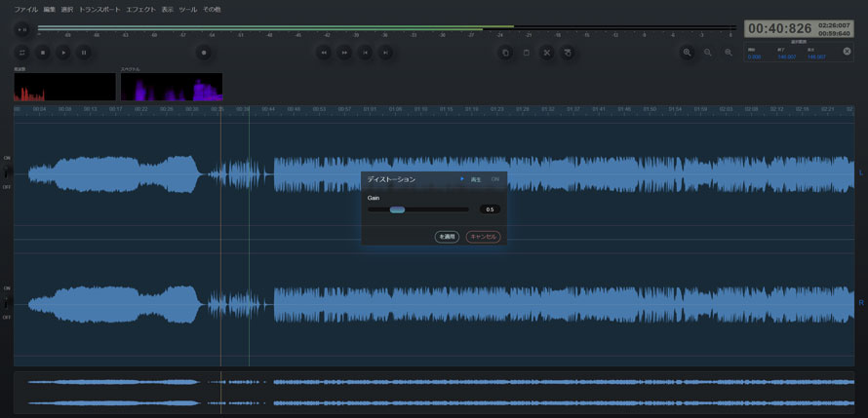Click the Gain slider handle
The height and width of the screenshot is (418, 868).
click(397, 209)
